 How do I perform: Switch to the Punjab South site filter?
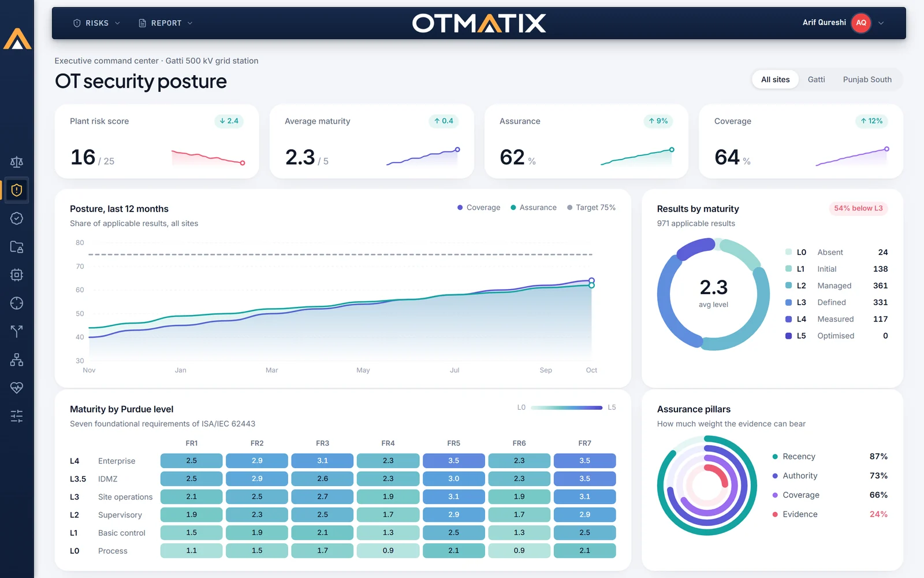point(867,80)
